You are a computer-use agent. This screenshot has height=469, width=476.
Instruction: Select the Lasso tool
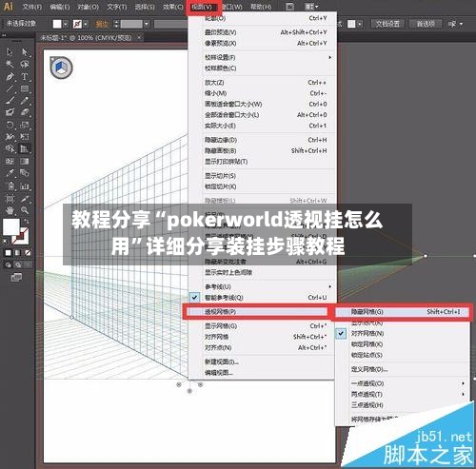(x=25, y=65)
